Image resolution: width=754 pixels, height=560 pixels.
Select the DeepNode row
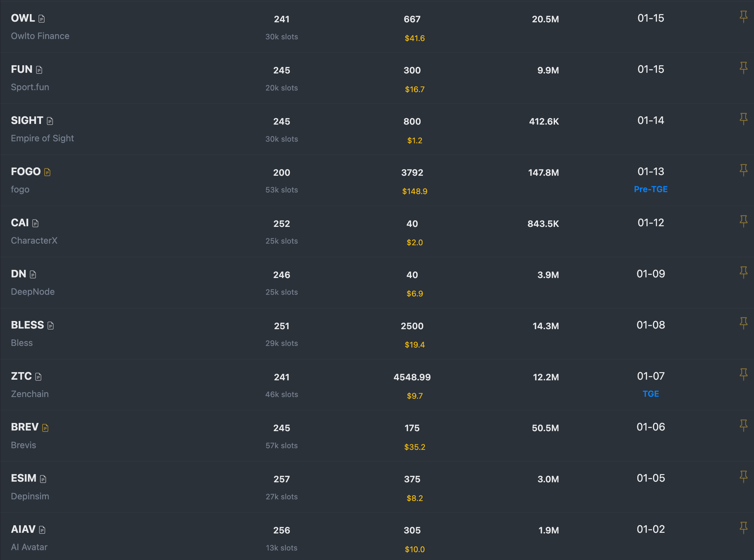click(x=32, y=291)
